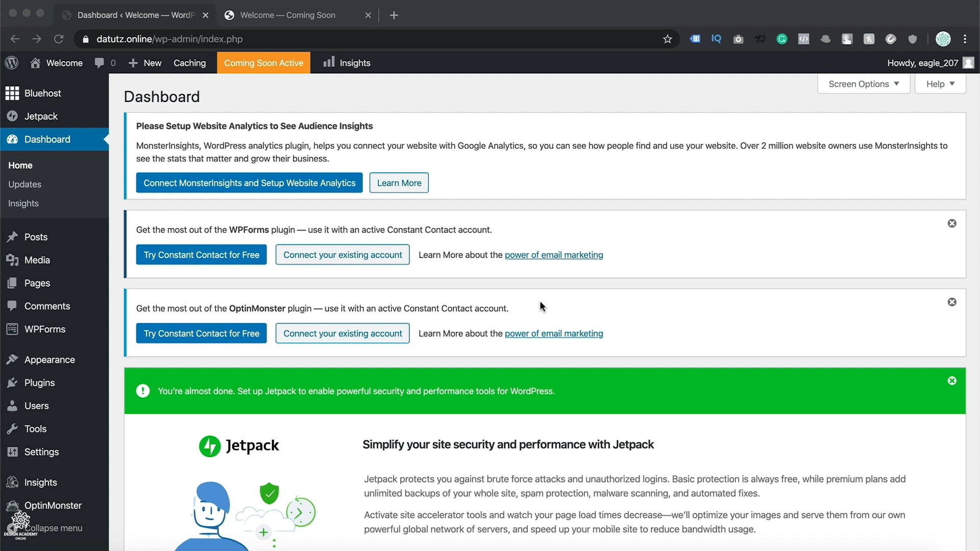Open the Tools sidebar menu
The width and height of the screenshot is (980, 551).
coord(54,429)
